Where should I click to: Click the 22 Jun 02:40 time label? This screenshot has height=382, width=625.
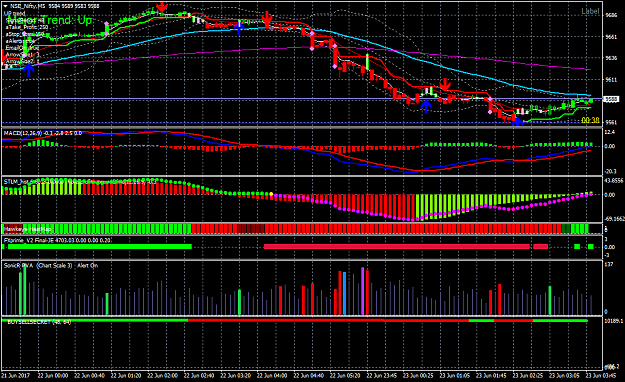[x=199, y=376]
